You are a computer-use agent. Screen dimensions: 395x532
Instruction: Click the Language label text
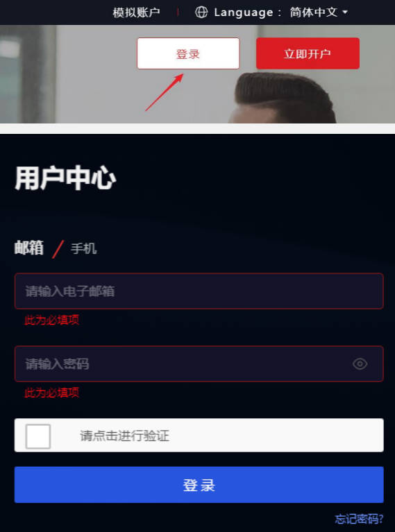pyautogui.click(x=244, y=12)
